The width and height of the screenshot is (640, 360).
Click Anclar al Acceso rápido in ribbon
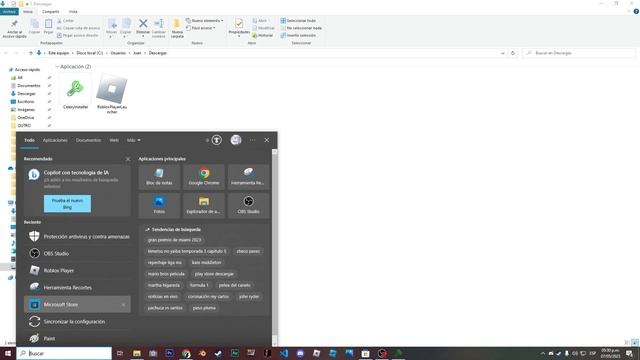[14, 28]
